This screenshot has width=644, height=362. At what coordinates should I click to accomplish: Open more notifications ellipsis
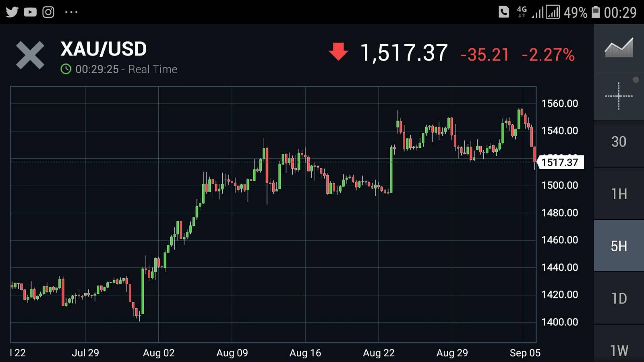click(x=71, y=12)
